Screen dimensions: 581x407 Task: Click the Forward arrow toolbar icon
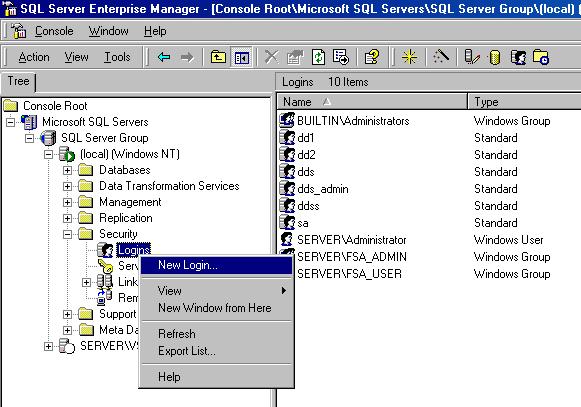point(187,57)
